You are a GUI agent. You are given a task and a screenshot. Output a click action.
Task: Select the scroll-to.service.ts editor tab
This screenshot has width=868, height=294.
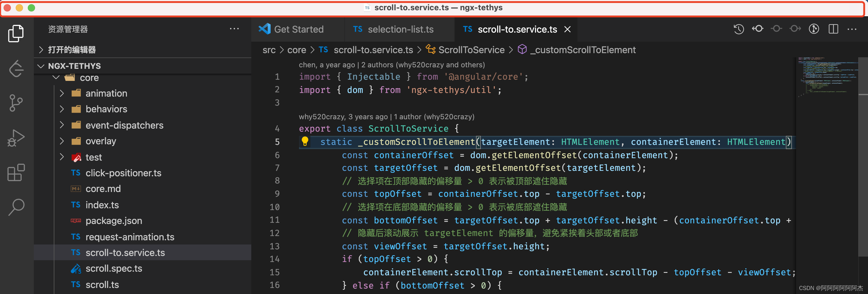point(516,29)
